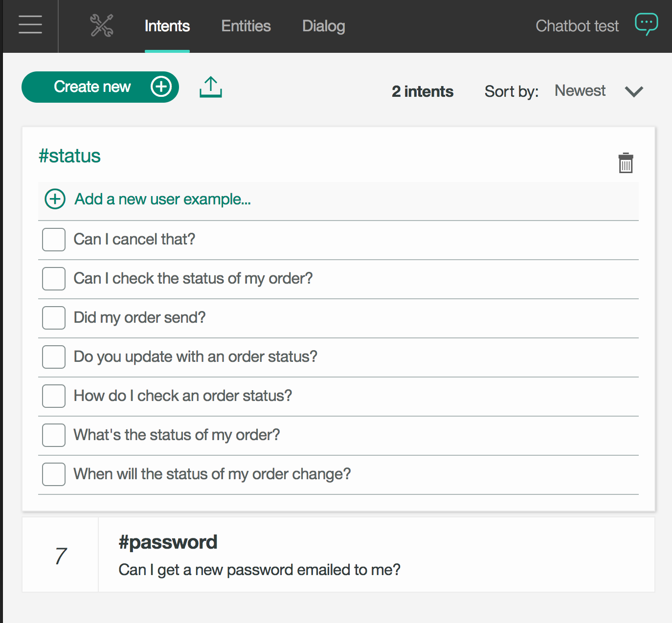
Task: Tick the "What's the status of my order?" checkbox
Action: [x=54, y=435]
